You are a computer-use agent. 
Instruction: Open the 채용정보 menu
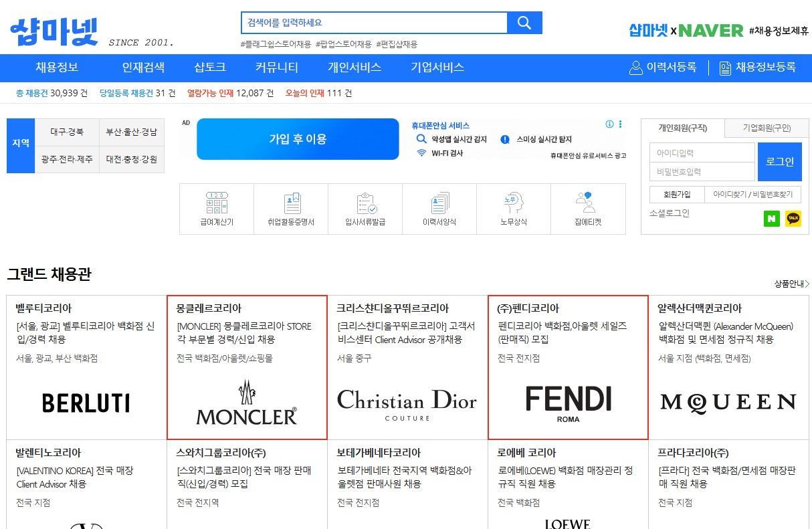tap(56, 68)
